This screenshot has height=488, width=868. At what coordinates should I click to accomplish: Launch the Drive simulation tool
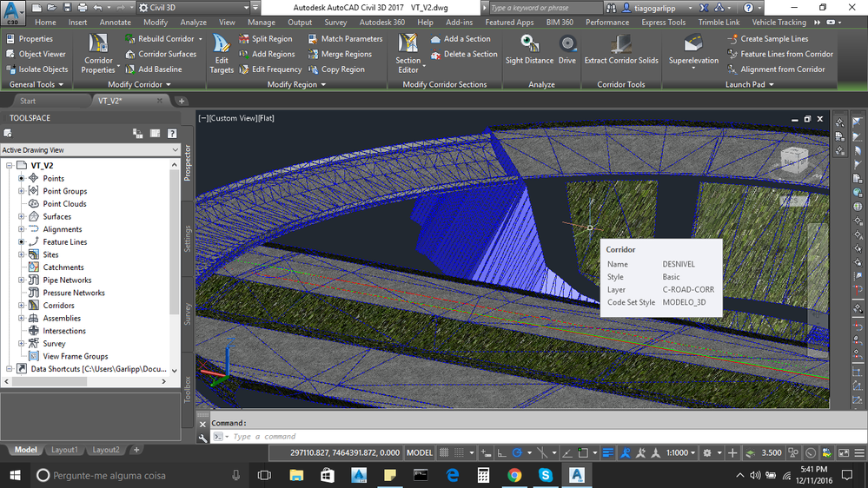[x=567, y=49]
